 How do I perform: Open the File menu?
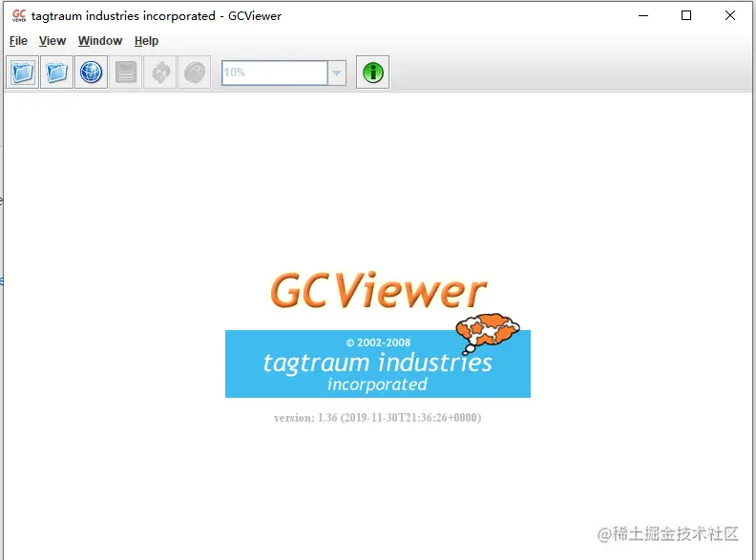(18, 41)
